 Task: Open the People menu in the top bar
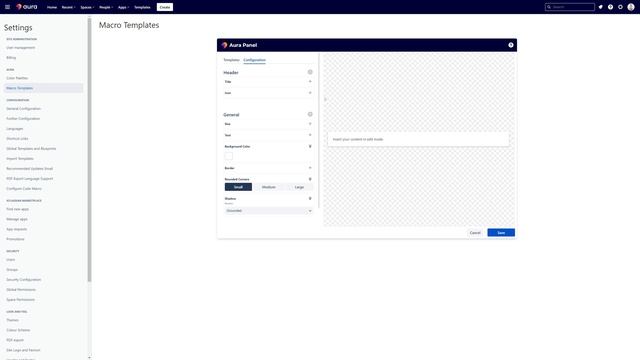tap(106, 7)
